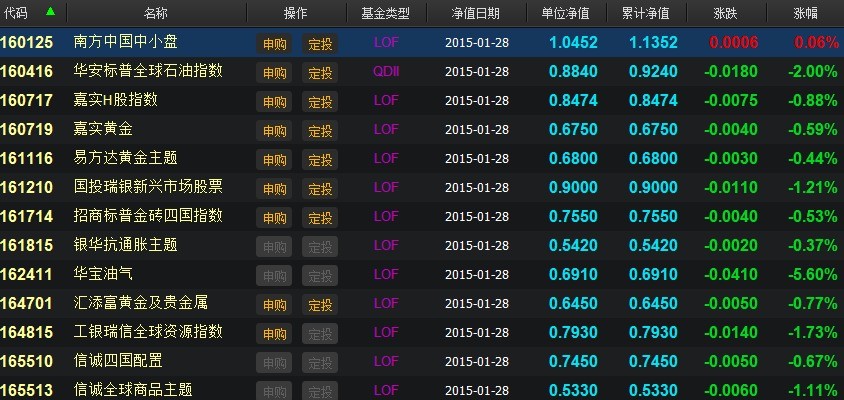Open fund name 招商标普金砖四国指数
The image size is (844, 400).
[148, 216]
